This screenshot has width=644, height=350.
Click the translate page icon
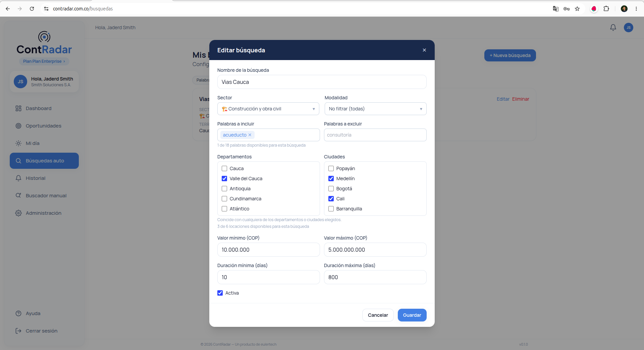pos(556,9)
